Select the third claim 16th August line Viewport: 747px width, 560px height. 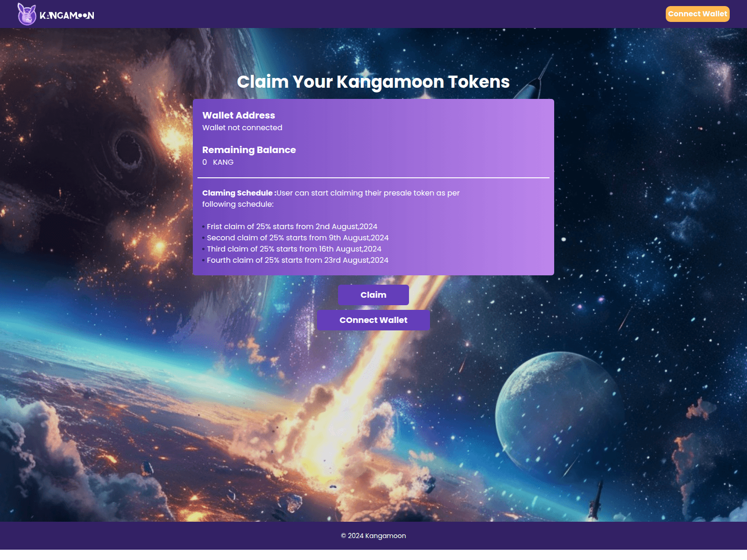294,249
